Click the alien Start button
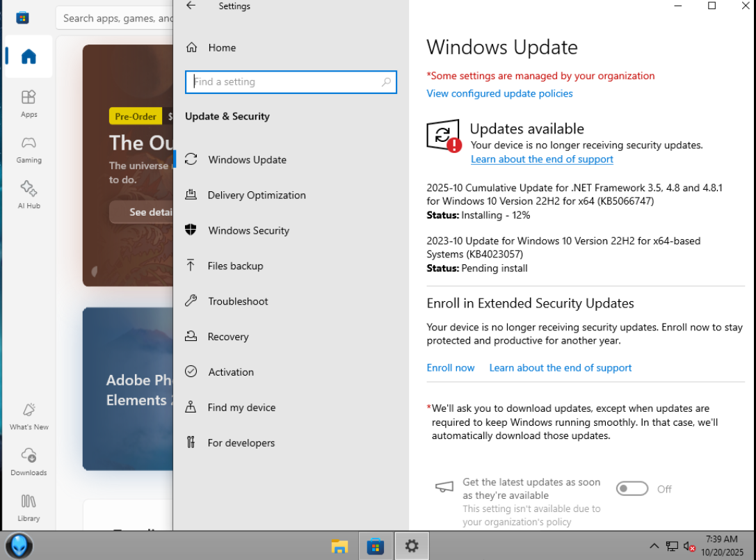 click(x=19, y=546)
